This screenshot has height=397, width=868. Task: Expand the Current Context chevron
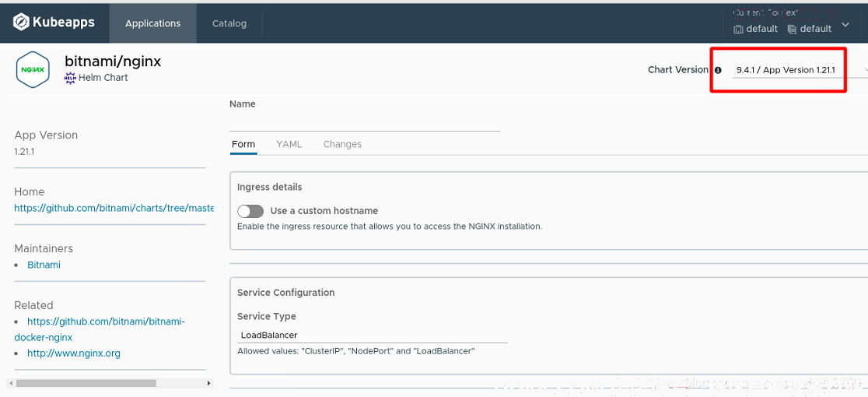(845, 25)
